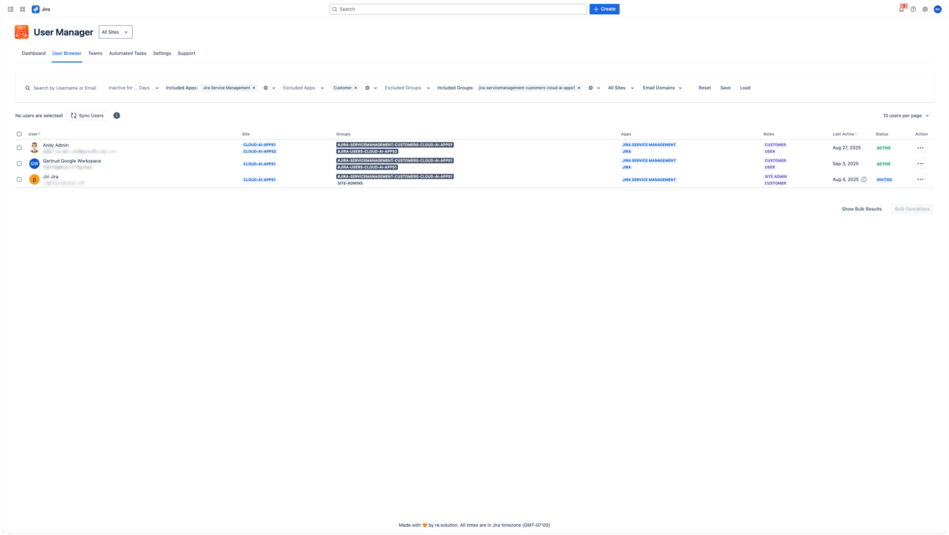Click the blue Create button
The height and width of the screenshot is (535, 949).
click(604, 9)
